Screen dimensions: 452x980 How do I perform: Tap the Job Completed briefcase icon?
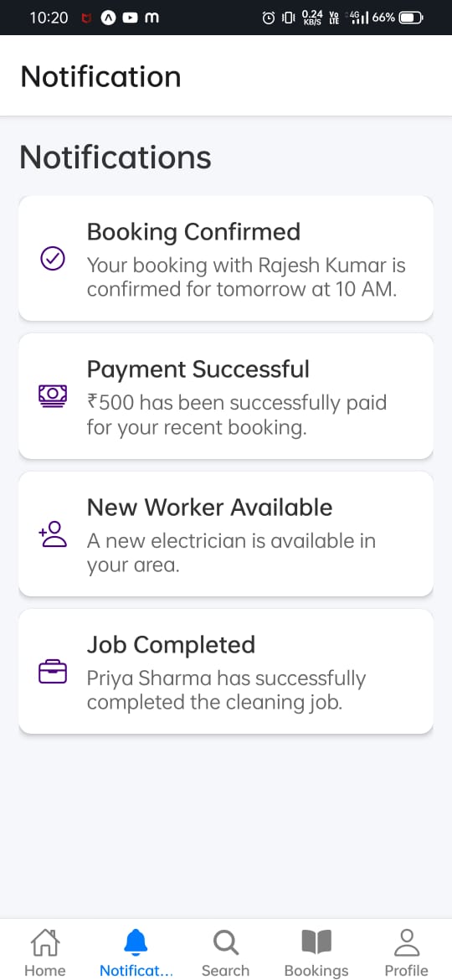pos(53,672)
